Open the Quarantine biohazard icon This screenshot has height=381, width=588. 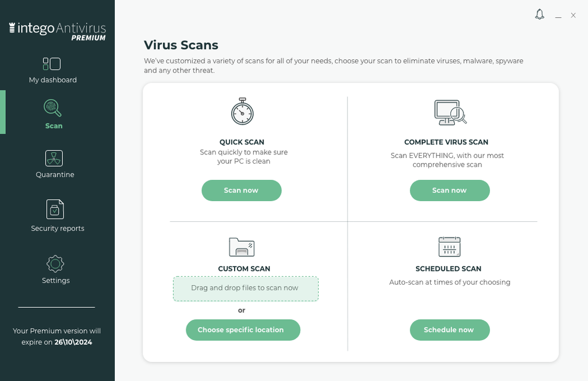(54, 158)
